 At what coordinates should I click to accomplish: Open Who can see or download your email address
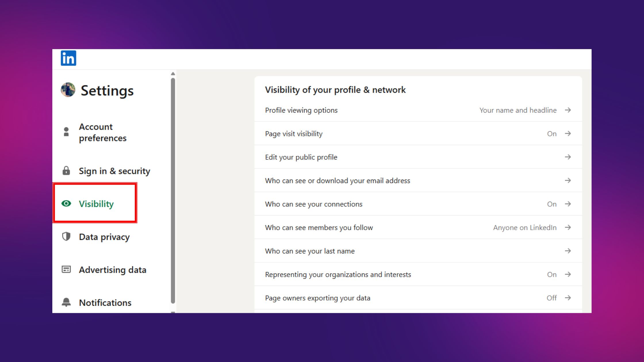(x=338, y=181)
